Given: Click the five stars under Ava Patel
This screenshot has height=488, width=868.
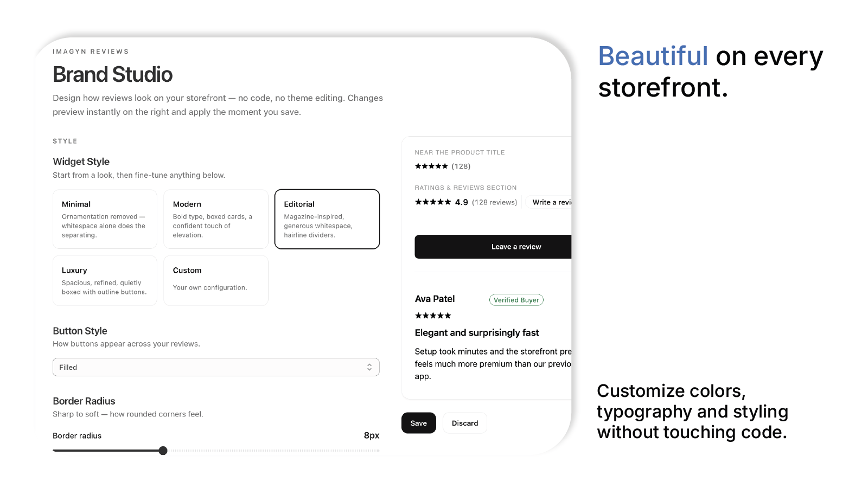Looking at the screenshot, I should tap(433, 316).
